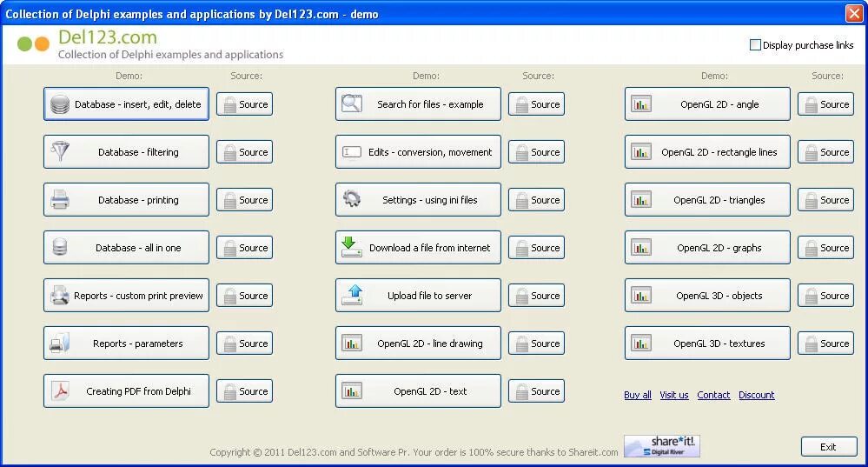Open Source for Database - filtering
Screen dimensions: 868x467
[x=245, y=152]
